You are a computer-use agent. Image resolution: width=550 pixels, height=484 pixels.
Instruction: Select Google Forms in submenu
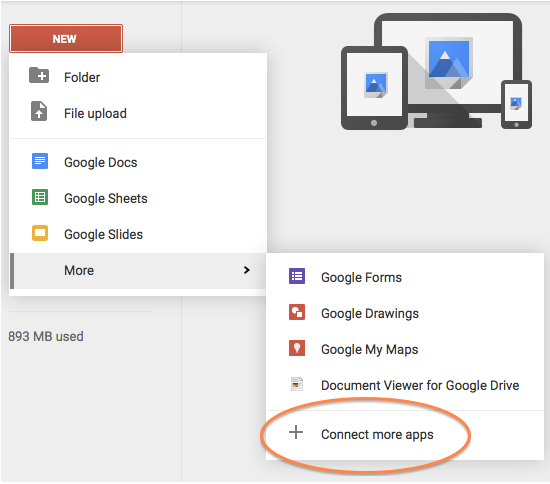pos(405,277)
